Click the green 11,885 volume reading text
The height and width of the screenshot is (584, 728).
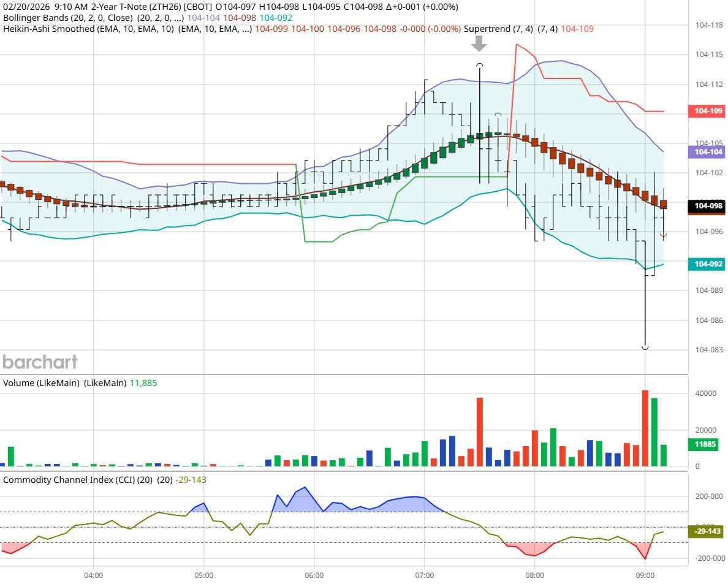(x=143, y=382)
